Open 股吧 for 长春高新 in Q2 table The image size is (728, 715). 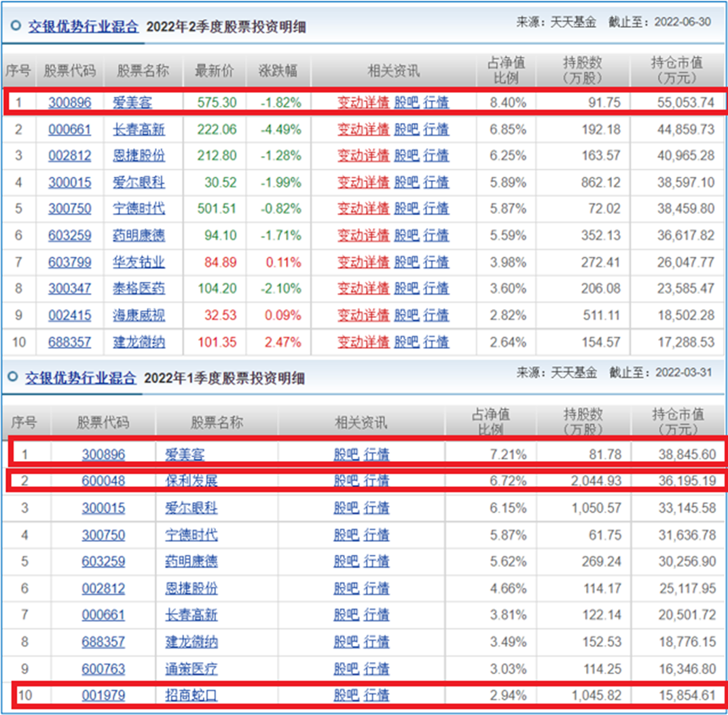point(406,130)
